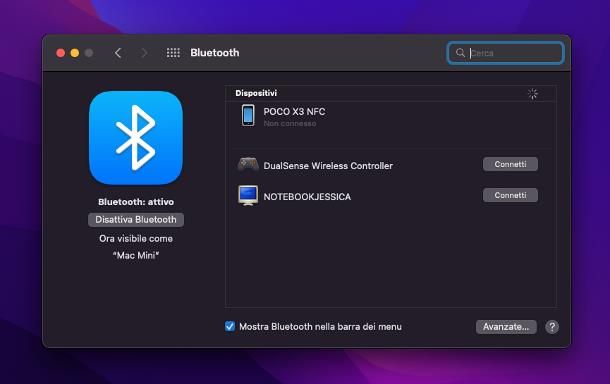610x384 pixels.
Task: Open help with the question mark button
Action: (552, 327)
